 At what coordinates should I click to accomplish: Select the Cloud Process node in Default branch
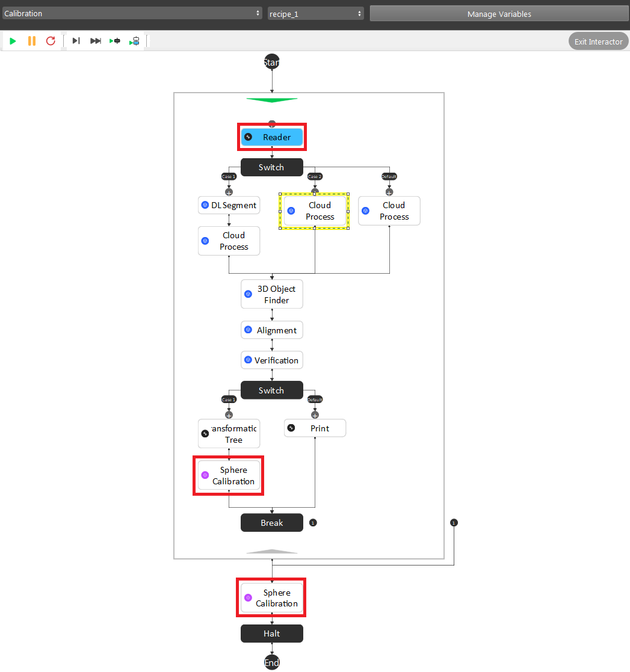click(389, 211)
